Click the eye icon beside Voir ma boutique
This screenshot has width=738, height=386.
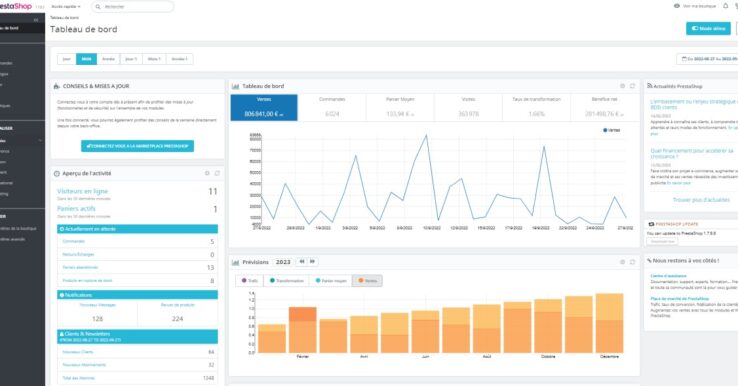point(677,6)
